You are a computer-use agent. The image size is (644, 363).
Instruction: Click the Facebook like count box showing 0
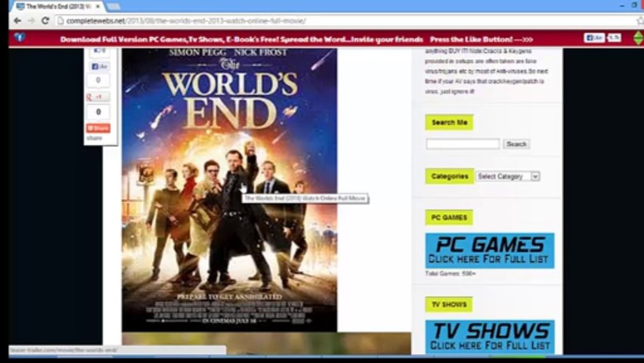(98, 80)
